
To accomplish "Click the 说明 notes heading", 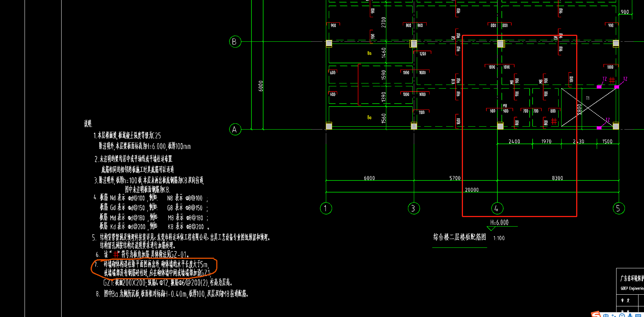I will 88,124.
